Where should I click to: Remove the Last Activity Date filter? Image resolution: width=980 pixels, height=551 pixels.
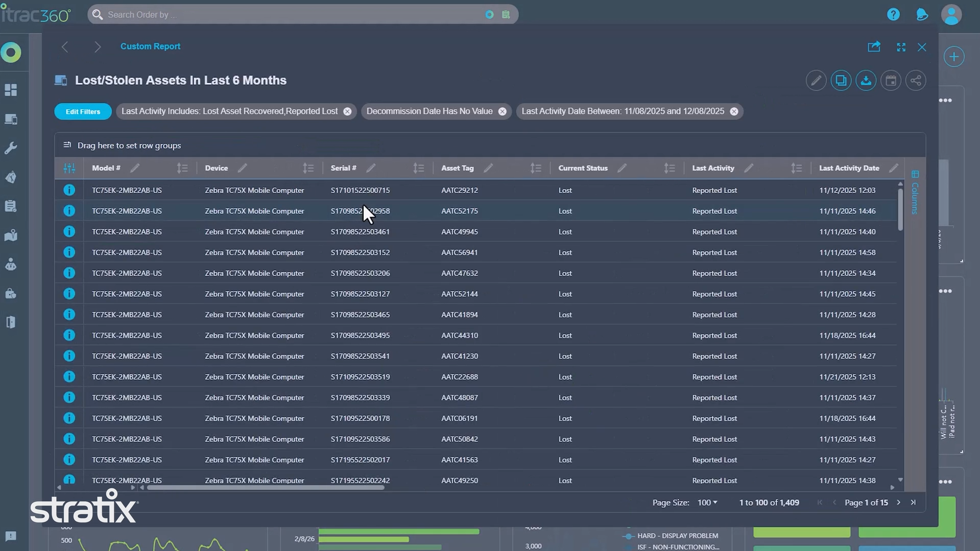pos(734,111)
